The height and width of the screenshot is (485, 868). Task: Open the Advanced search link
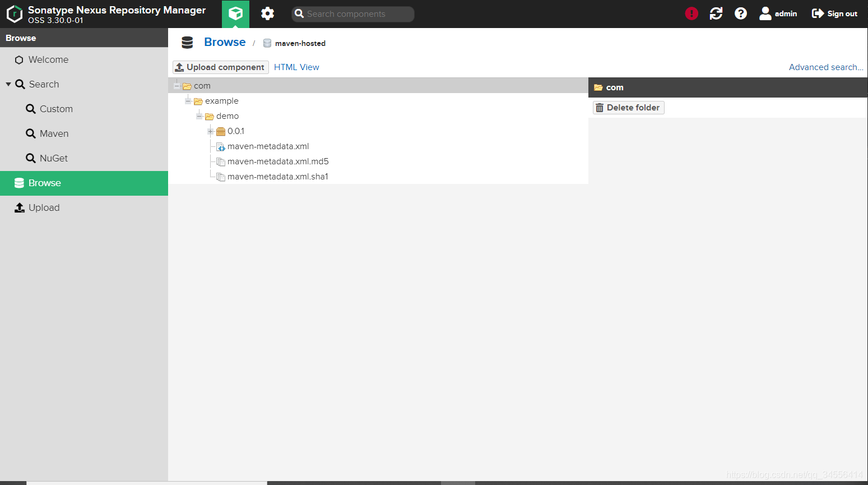(826, 67)
